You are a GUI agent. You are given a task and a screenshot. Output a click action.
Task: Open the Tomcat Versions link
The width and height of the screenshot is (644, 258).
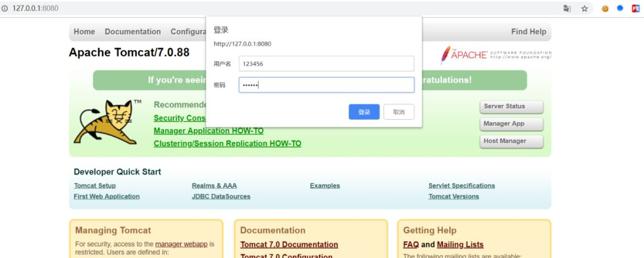(454, 197)
